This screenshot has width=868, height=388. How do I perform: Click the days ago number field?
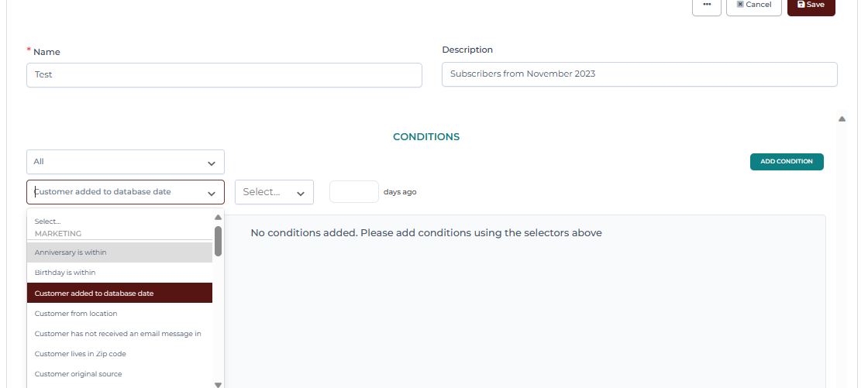353,191
